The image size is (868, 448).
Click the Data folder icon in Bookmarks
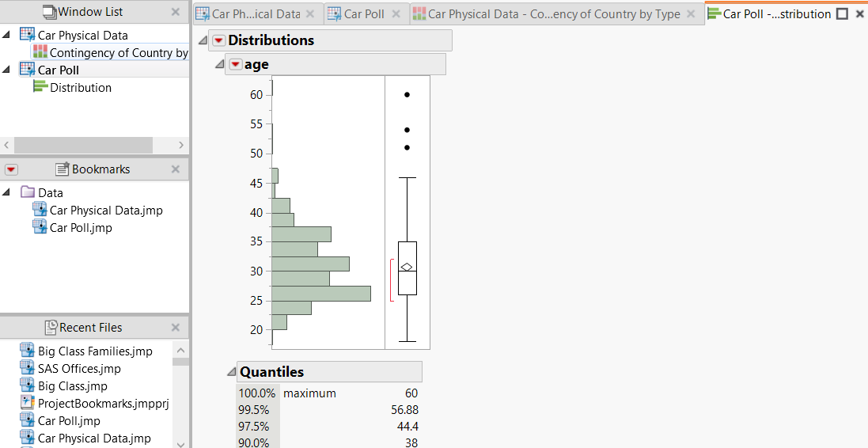click(27, 192)
